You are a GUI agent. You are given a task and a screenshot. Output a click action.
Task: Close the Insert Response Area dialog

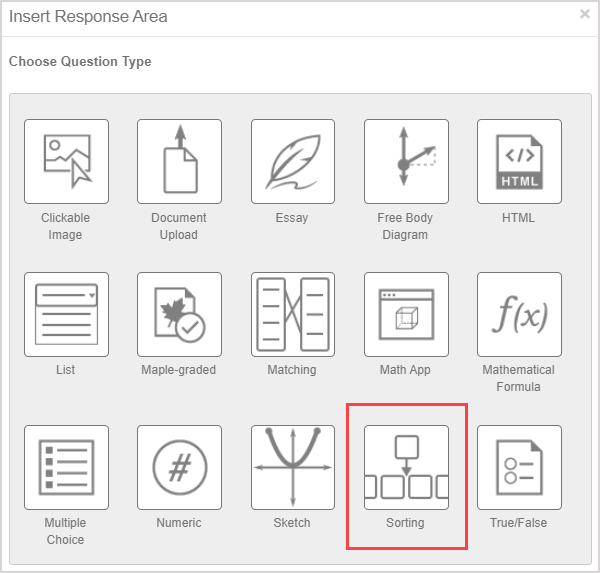[584, 14]
